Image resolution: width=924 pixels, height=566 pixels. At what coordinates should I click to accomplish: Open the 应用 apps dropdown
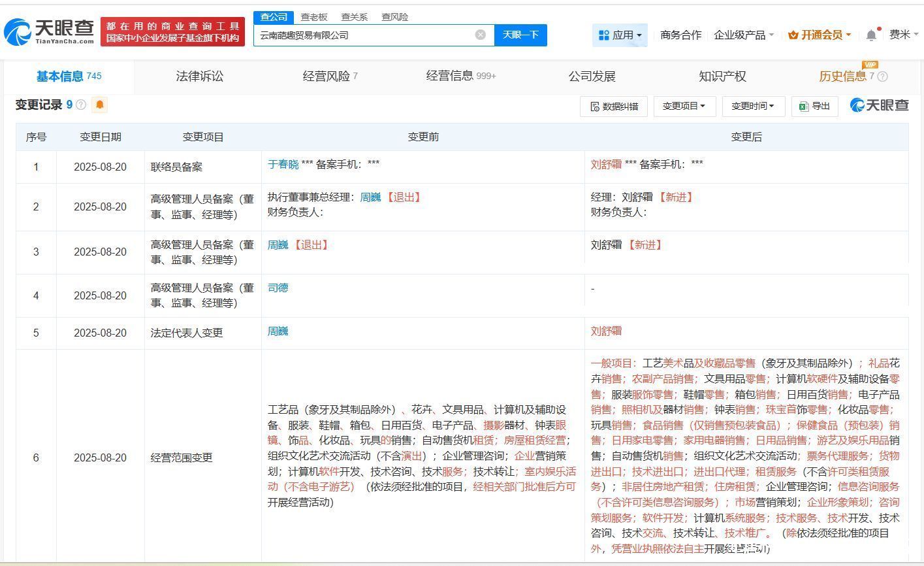(620, 35)
